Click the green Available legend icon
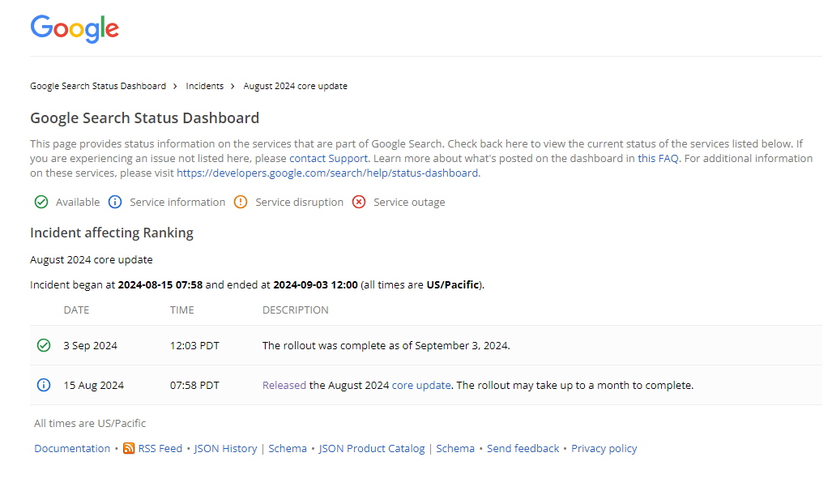This screenshot has width=832, height=504. 41,202
